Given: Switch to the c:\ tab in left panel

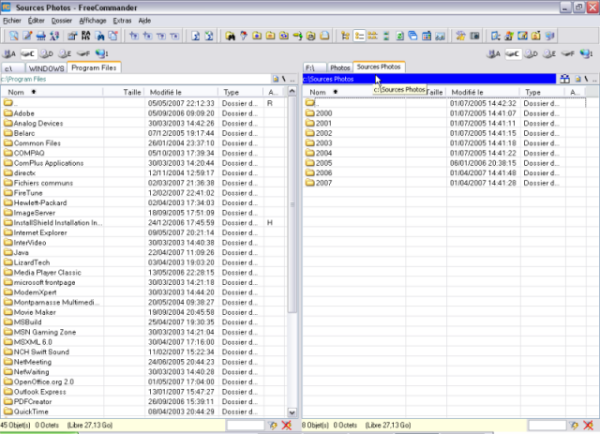Looking at the screenshot, I should 13,69.
